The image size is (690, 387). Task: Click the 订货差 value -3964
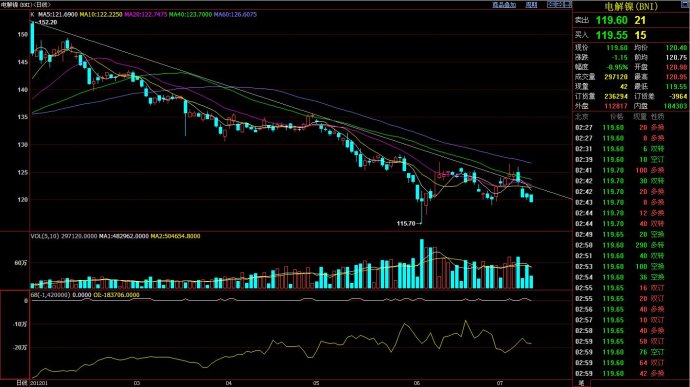[679, 96]
